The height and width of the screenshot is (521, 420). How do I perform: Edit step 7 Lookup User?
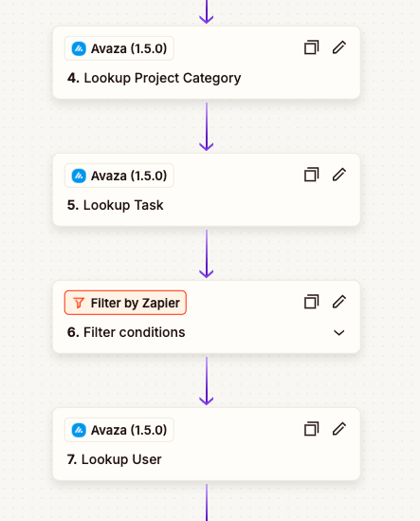point(339,429)
